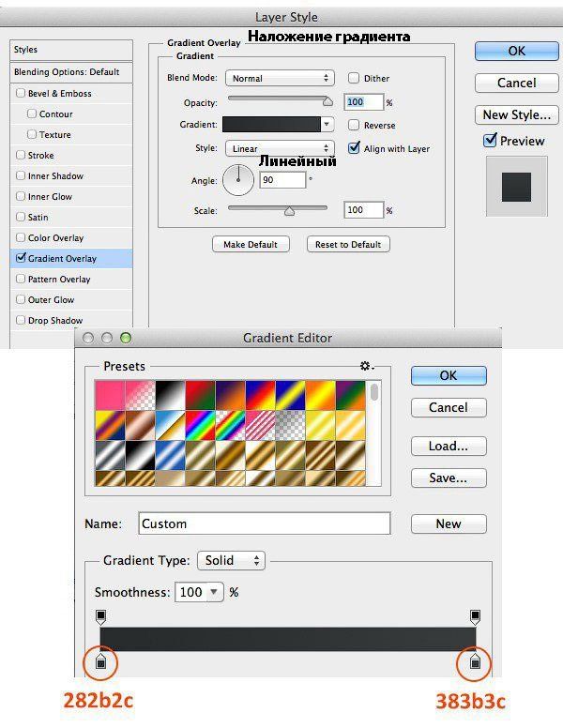Viewport: 563px width, 728px height.
Task: Click the Save... button
Action: pos(449,478)
